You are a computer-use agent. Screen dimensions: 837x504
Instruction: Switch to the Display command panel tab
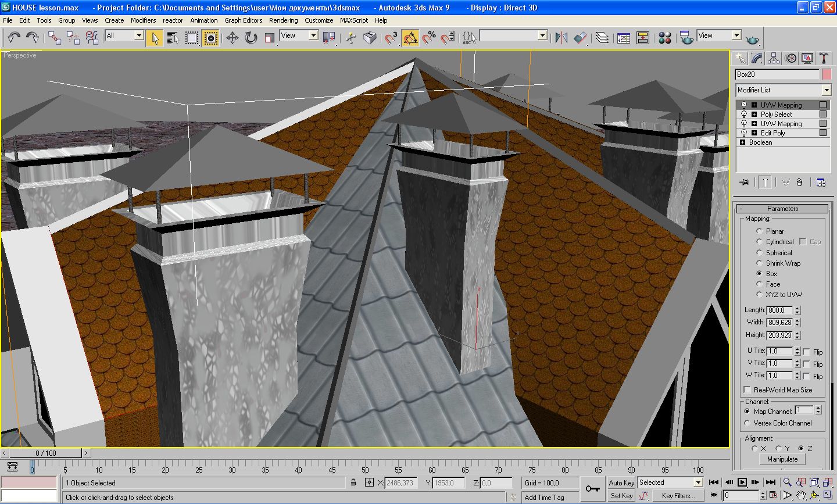point(807,58)
